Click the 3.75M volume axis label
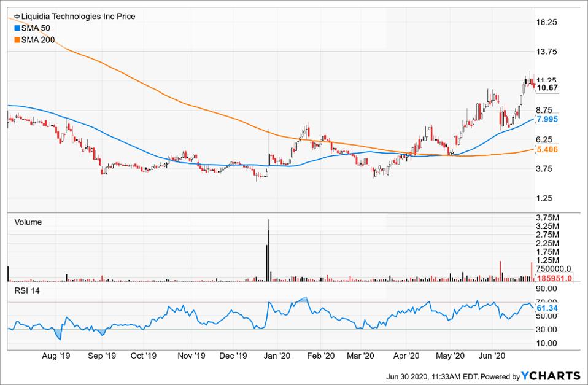Image resolution: width=588 pixels, height=385 pixels. [548, 218]
